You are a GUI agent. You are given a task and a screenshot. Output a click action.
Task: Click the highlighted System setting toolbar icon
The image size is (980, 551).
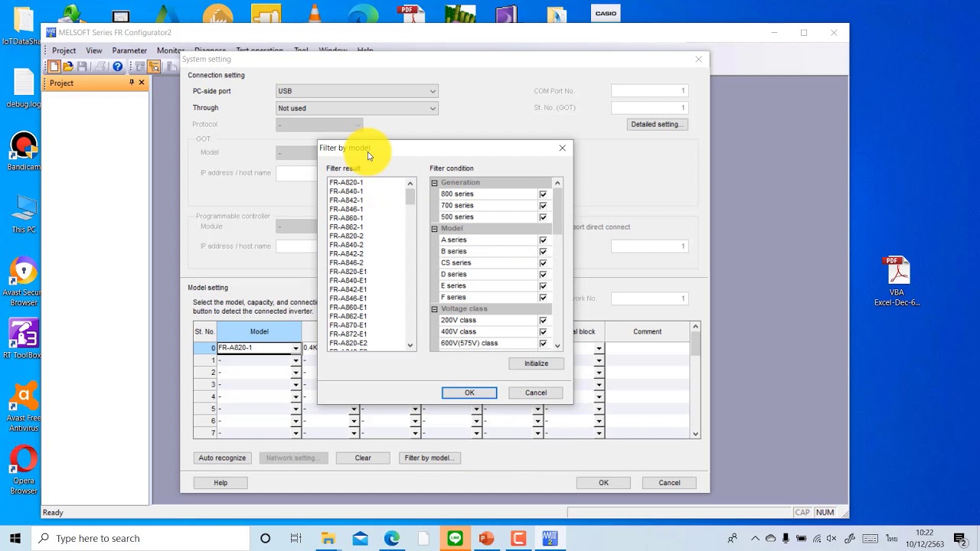(154, 67)
